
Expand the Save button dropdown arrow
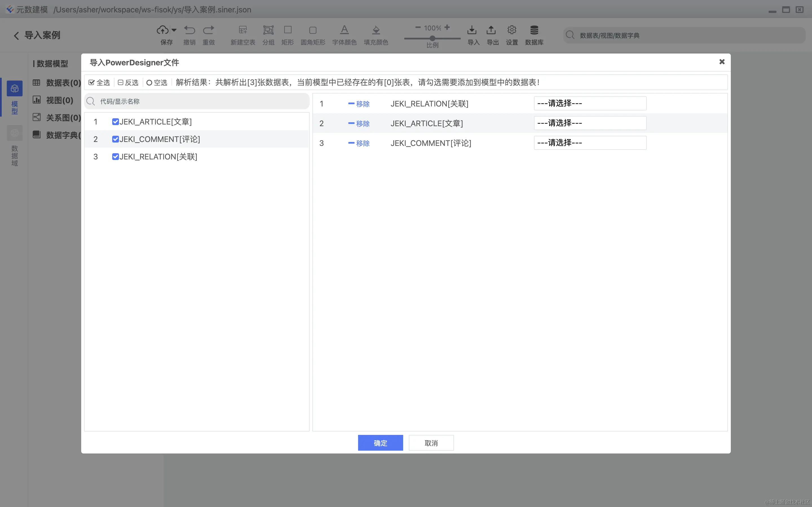point(174,30)
